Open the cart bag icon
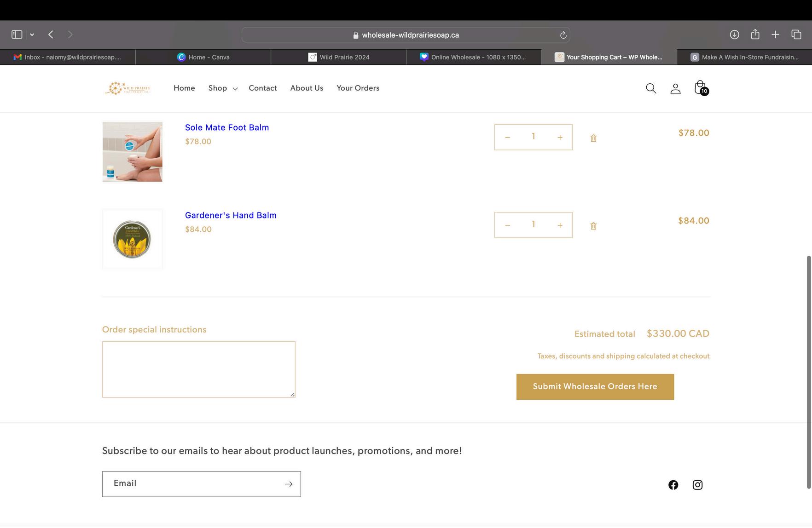Screen dimensions: 812x528 click(x=701, y=88)
